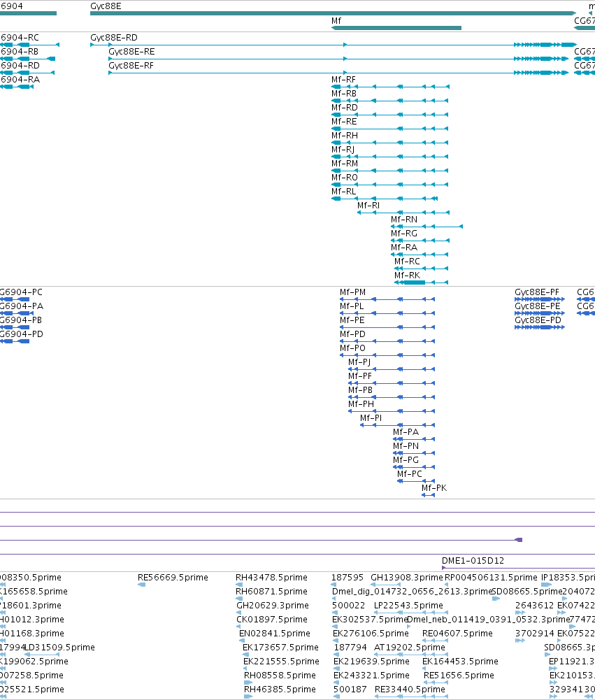Image resolution: width=595 pixels, height=700 pixels.
Task: Select transcript Mf-RL
Action: pyautogui.click(x=344, y=192)
